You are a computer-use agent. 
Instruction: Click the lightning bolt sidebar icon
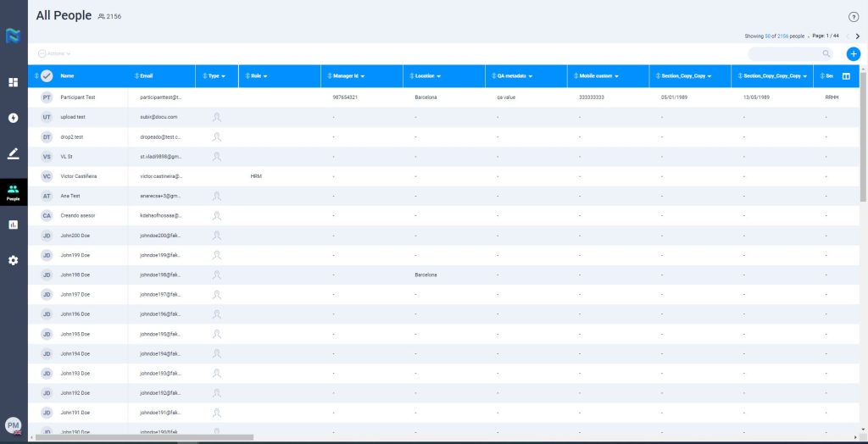13,118
